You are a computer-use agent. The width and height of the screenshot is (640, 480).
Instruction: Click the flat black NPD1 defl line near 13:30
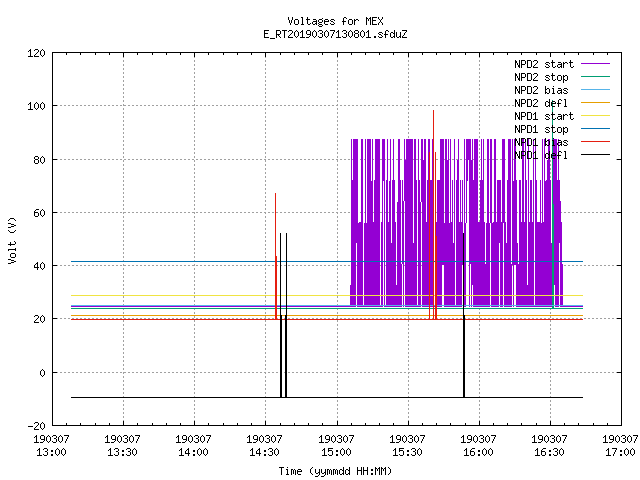click(123, 397)
